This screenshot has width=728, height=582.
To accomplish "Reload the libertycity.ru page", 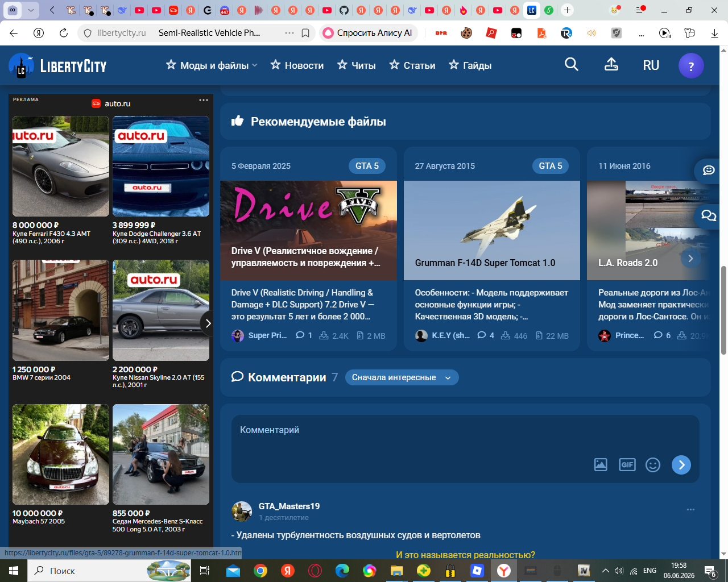I will [x=64, y=33].
